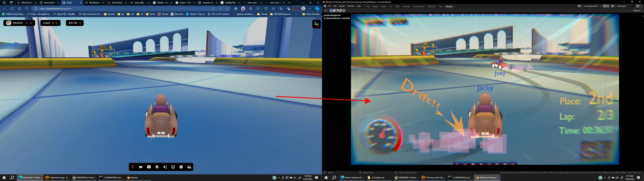Image resolution: width=644 pixels, height=181 pixels.
Task: Click the seat chair icon
Action: click(157, 167)
